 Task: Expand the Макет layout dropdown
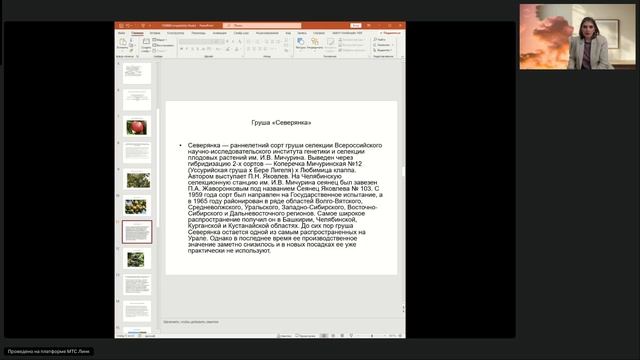click(159, 40)
